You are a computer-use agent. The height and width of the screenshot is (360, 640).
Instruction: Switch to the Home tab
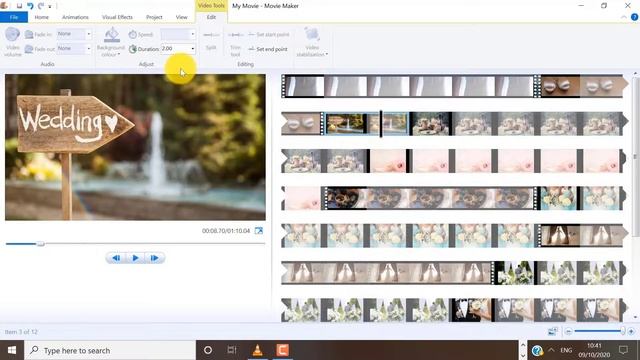click(42, 17)
